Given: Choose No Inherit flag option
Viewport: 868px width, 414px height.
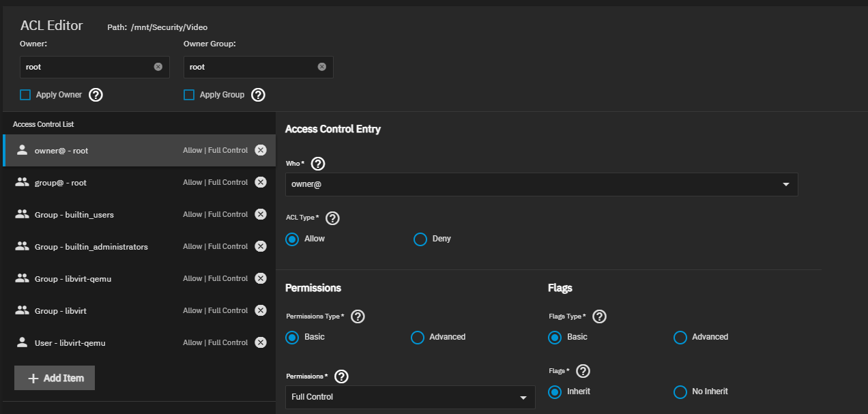Looking at the screenshot, I should click(680, 392).
